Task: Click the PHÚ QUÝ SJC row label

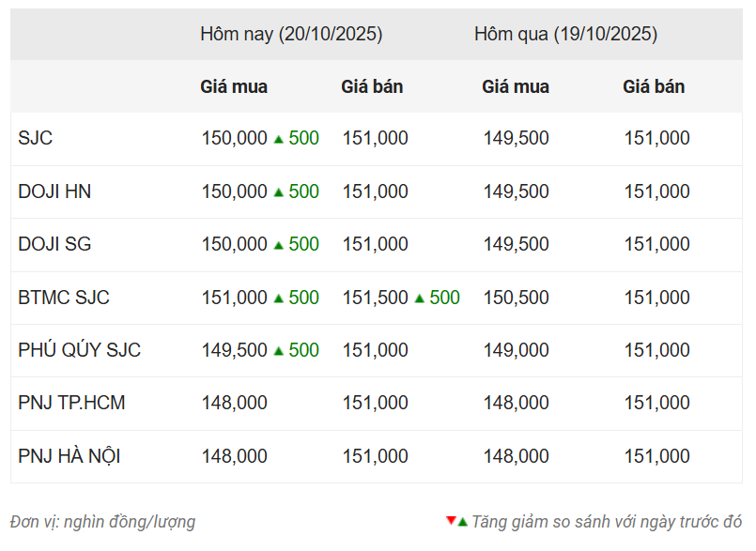Action: (79, 351)
